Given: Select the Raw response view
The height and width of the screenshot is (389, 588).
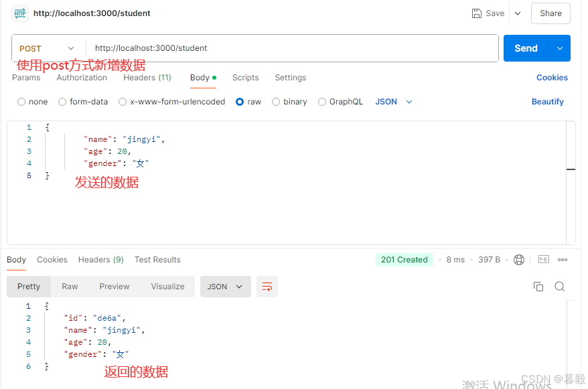Looking at the screenshot, I should (x=70, y=287).
